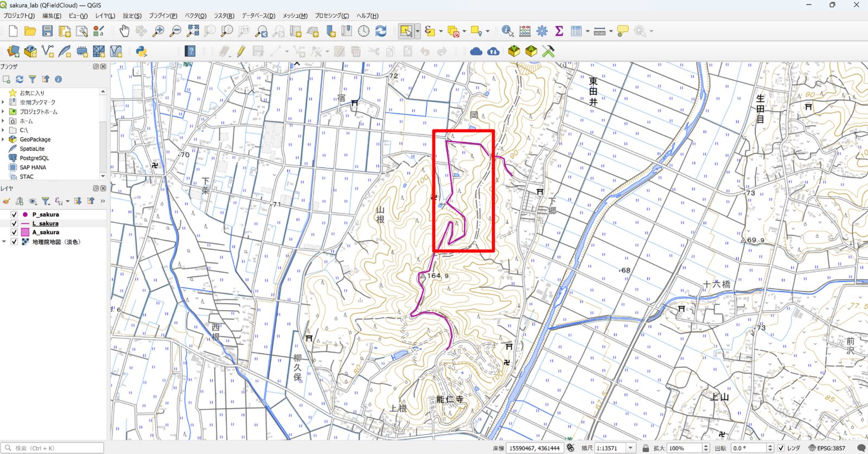This screenshot has height=454, width=868.
Task: Toggle the レンダ render checkbox
Action: (x=781, y=448)
